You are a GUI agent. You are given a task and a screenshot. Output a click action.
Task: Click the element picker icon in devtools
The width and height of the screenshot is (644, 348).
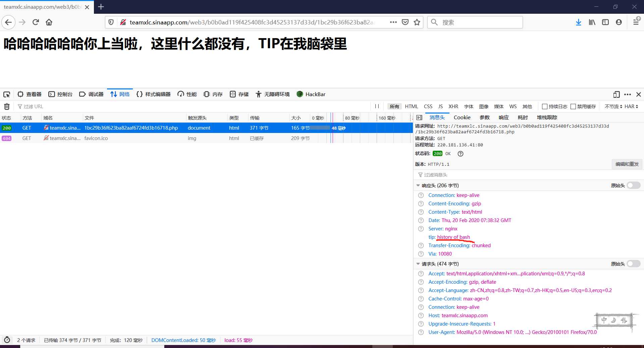(x=7, y=94)
